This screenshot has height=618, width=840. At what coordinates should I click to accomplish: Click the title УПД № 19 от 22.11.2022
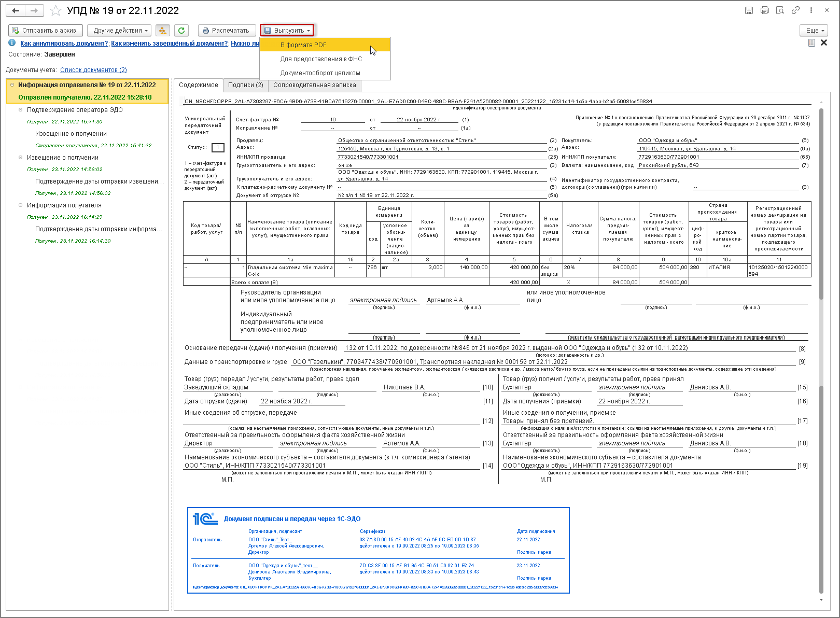(123, 10)
